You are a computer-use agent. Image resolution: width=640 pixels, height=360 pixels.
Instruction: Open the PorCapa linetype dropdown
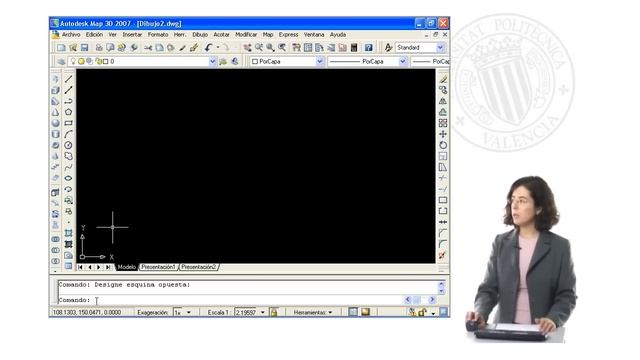tap(403, 61)
